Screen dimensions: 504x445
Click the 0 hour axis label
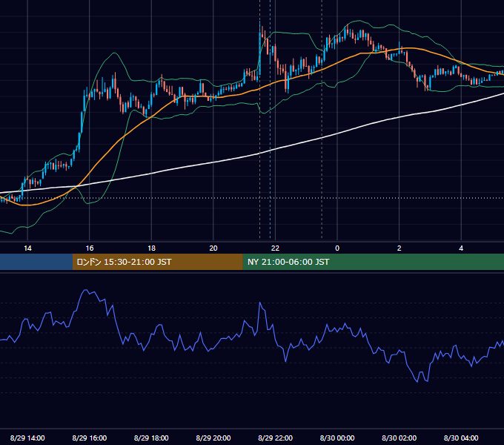[337, 248]
